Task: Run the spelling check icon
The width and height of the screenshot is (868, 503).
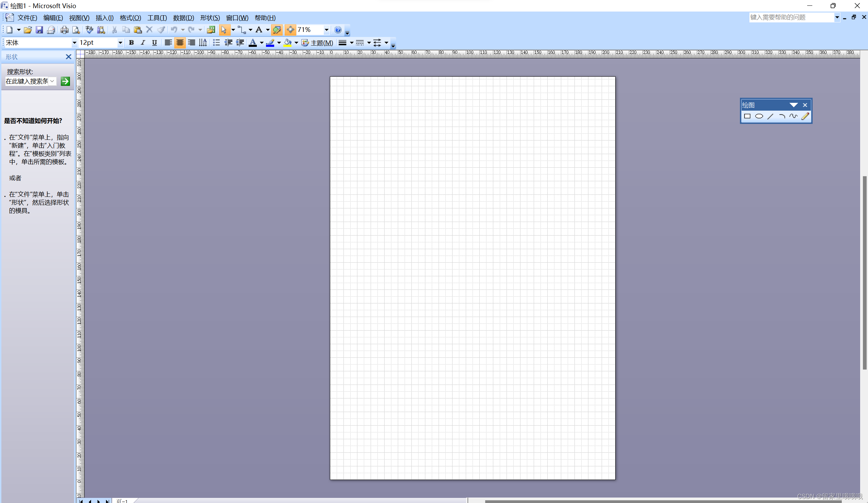Action: pyautogui.click(x=90, y=30)
